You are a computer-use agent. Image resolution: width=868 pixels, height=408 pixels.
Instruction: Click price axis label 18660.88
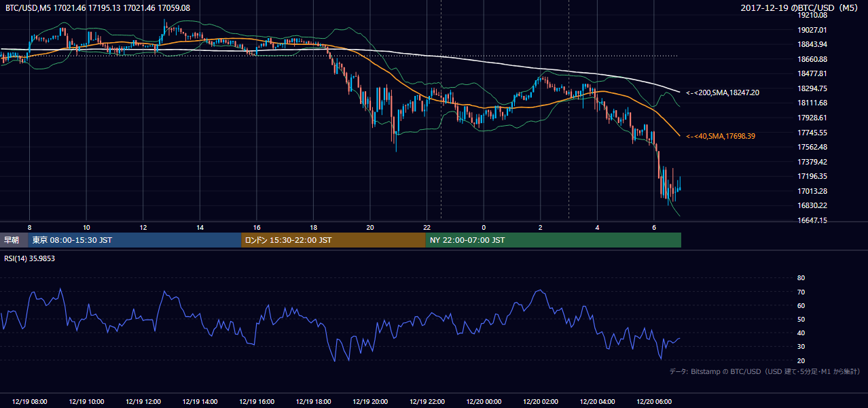(812, 59)
